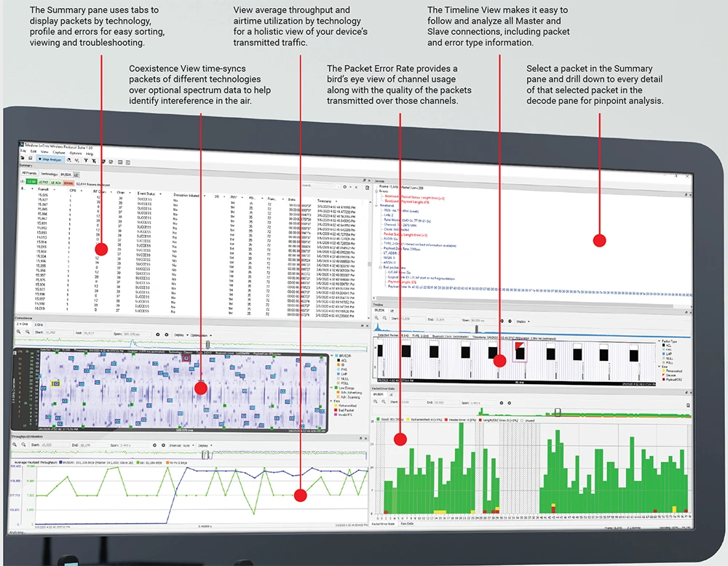Image resolution: width=728 pixels, height=566 pixels.
Task: Open the Capture menu
Action: click(x=59, y=153)
